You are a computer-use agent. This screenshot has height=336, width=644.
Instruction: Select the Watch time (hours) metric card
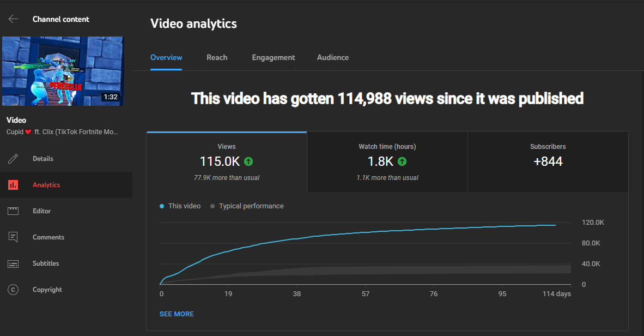click(387, 162)
